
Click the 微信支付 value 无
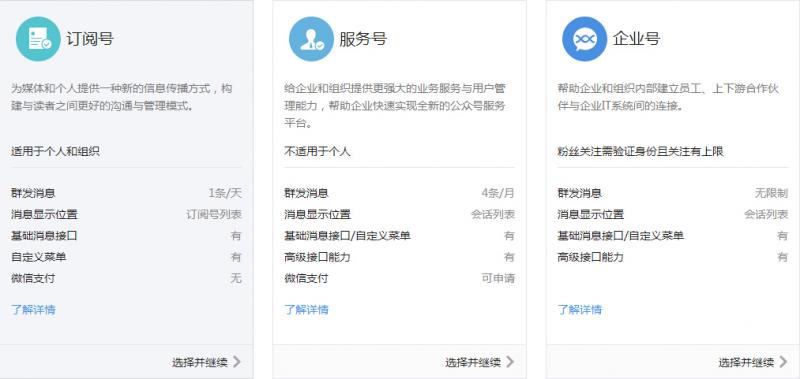coord(236,279)
